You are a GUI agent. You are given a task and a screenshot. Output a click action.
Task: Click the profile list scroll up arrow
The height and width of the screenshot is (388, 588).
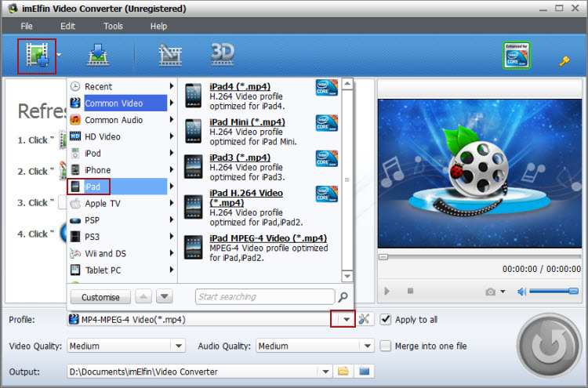347,84
